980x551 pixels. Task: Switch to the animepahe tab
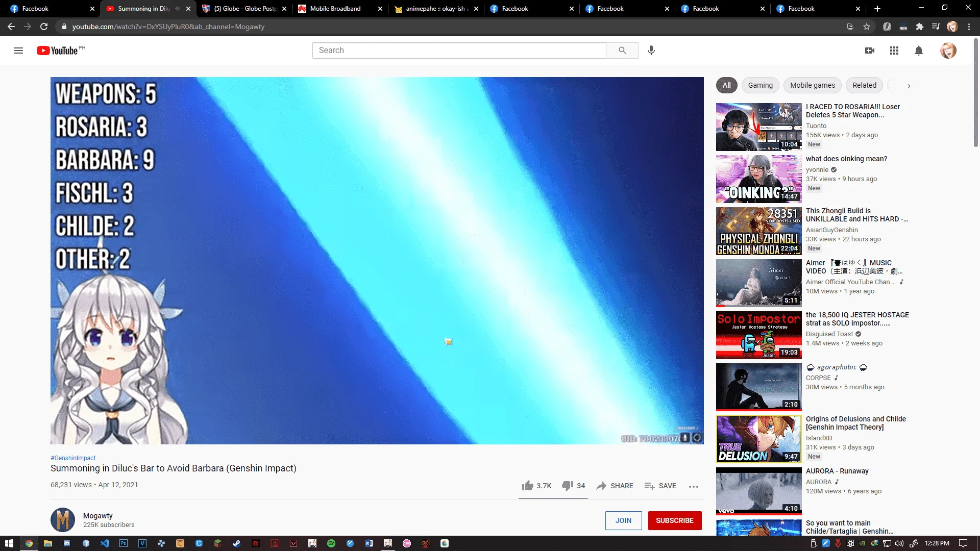[436, 9]
